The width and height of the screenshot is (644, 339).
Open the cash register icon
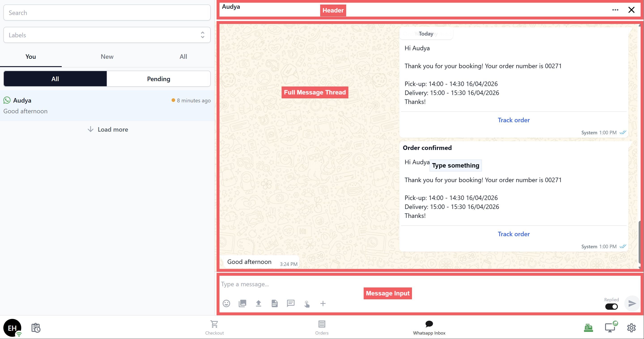(588, 328)
